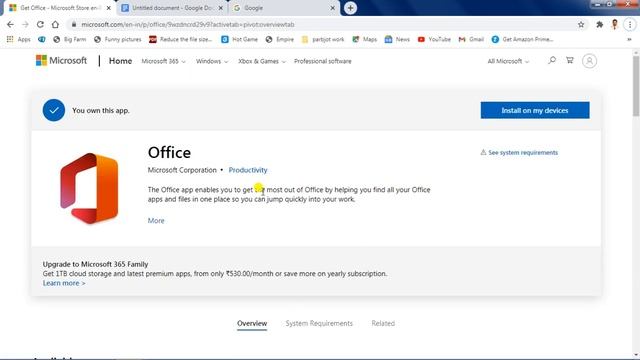Open the shopping cart icon

pos(570,60)
